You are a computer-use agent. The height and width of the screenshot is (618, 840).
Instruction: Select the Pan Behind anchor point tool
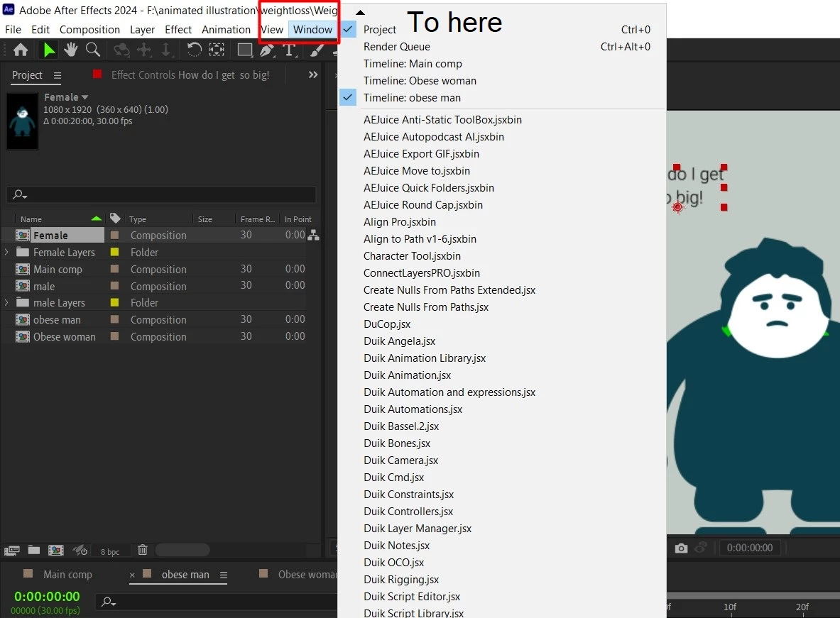[x=217, y=50]
